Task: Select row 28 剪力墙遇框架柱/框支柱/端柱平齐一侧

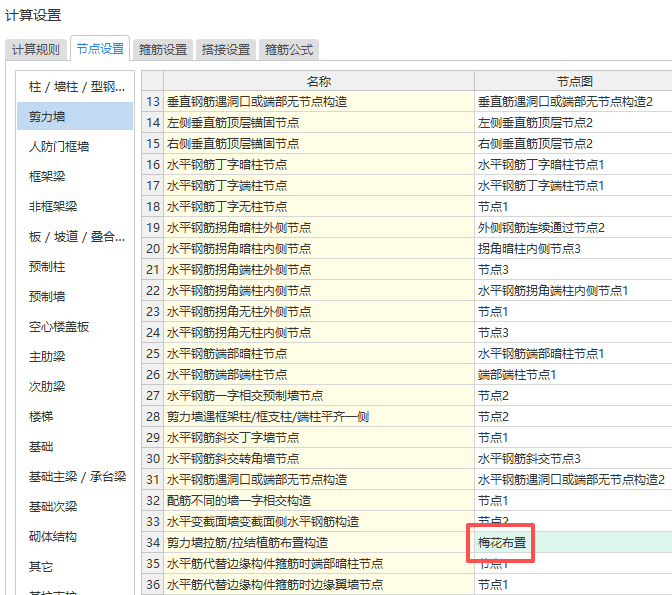Action: point(319,417)
